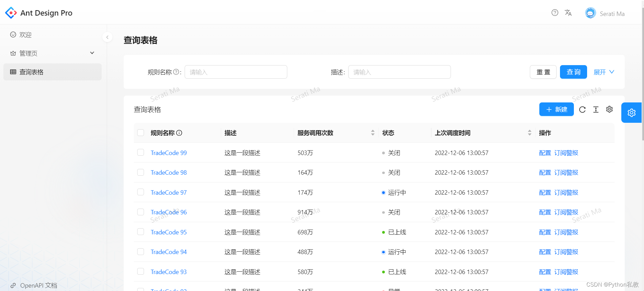Select the 查询表格 sidebar menu item
The height and width of the screenshot is (291, 644).
coord(53,72)
